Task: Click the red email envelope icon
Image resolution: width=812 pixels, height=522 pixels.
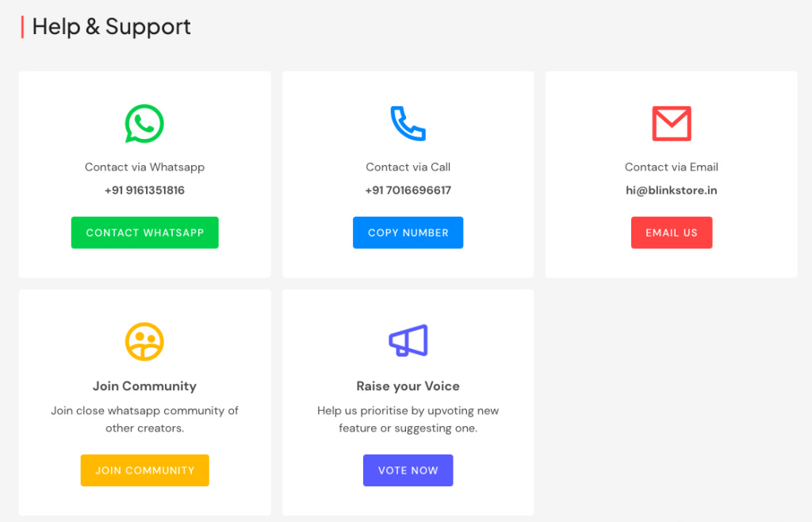Action: 672,124
